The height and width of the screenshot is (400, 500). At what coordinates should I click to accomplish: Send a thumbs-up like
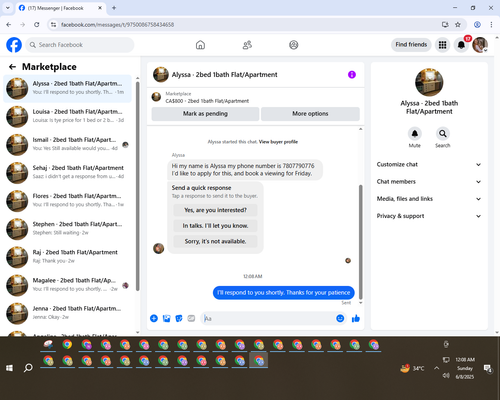coord(356,318)
